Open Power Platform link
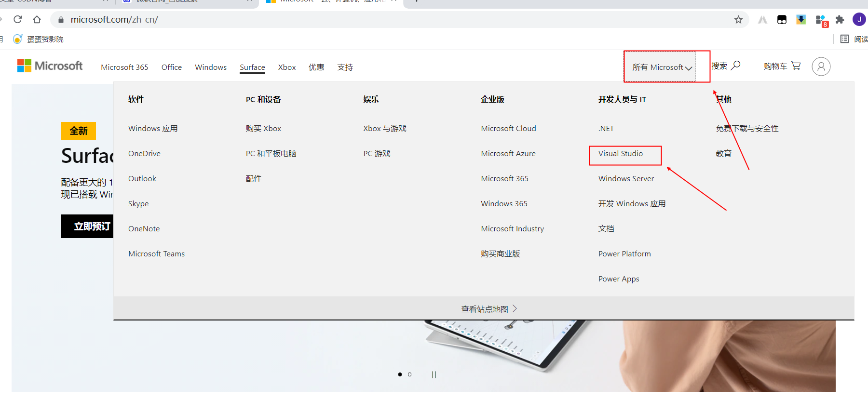The width and height of the screenshot is (868, 413). pos(624,253)
